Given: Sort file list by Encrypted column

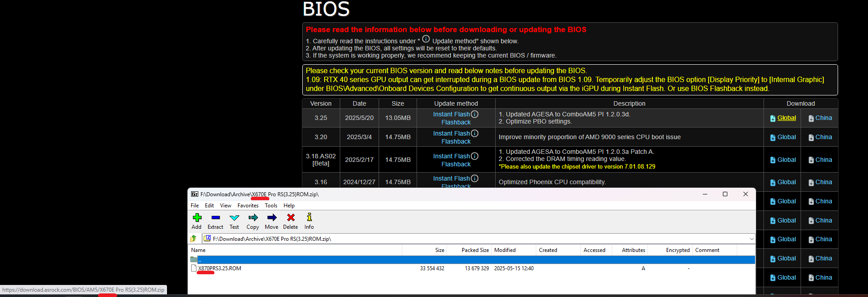Looking at the screenshot, I should 670,250.
